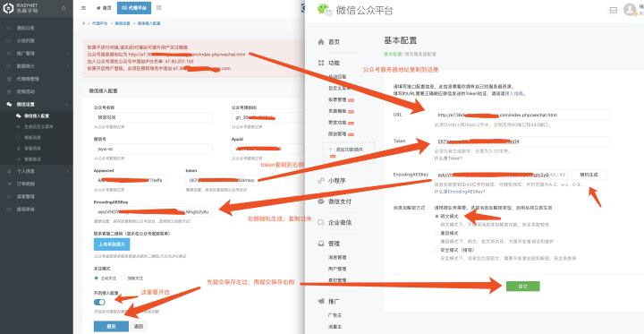Expand 数据统计 sidebar chevron
This screenshot has height=334, width=644.
click(67, 66)
